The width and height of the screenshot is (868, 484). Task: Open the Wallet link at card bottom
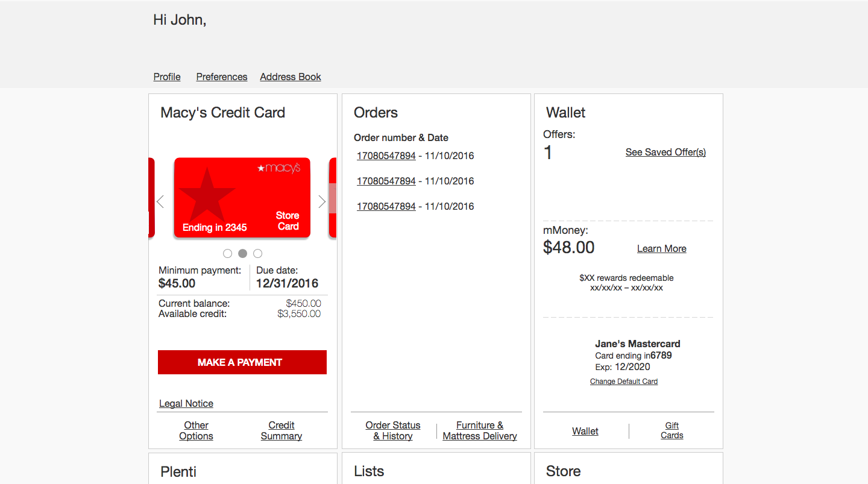click(585, 431)
